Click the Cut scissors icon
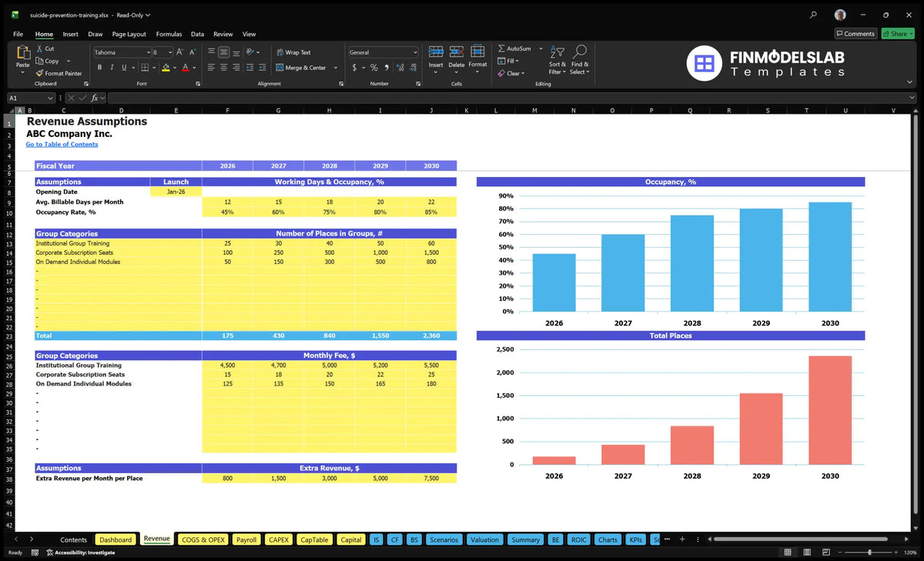This screenshot has height=561, width=924. [x=39, y=48]
